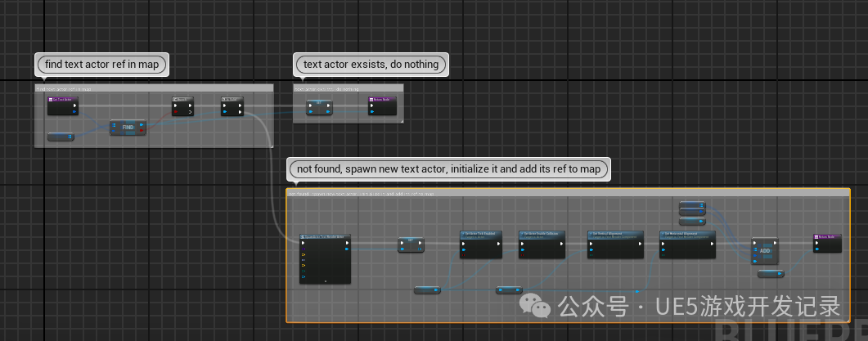Select the Set Actor Tick Enabled node
The height and width of the screenshot is (341, 868).
481,245
